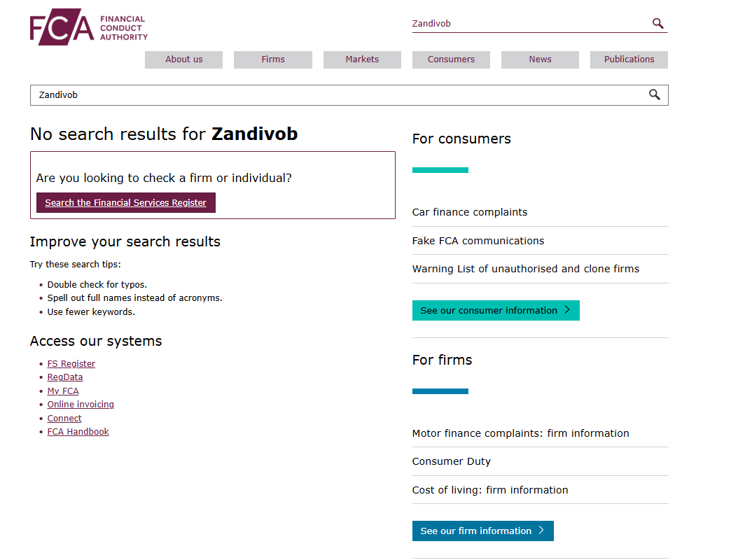The width and height of the screenshot is (752, 560).
Task: Click the FCA logo in the header
Action: [x=89, y=27]
